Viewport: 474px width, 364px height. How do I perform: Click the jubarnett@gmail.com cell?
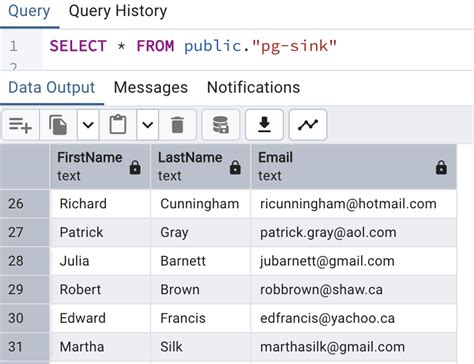(x=353, y=261)
